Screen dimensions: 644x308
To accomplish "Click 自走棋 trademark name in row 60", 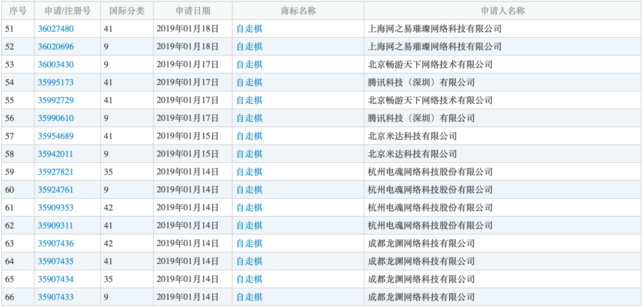I will pyautogui.click(x=249, y=190).
